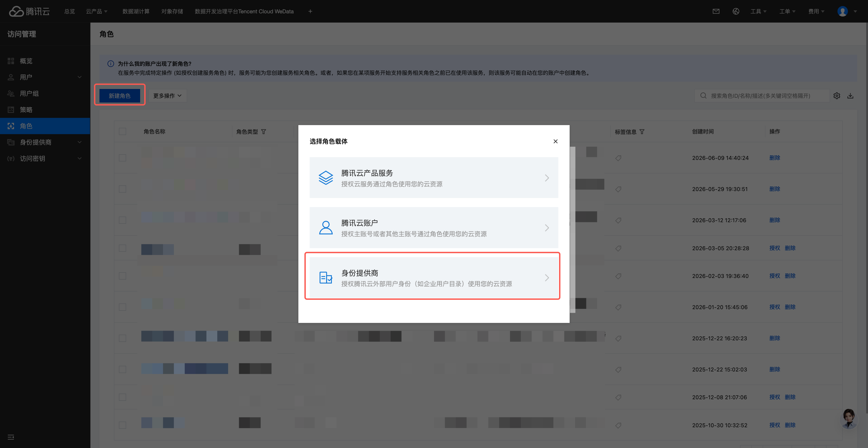This screenshot has width=868, height=448.
Task: Check the last role row checkbox
Action: pyautogui.click(x=123, y=425)
